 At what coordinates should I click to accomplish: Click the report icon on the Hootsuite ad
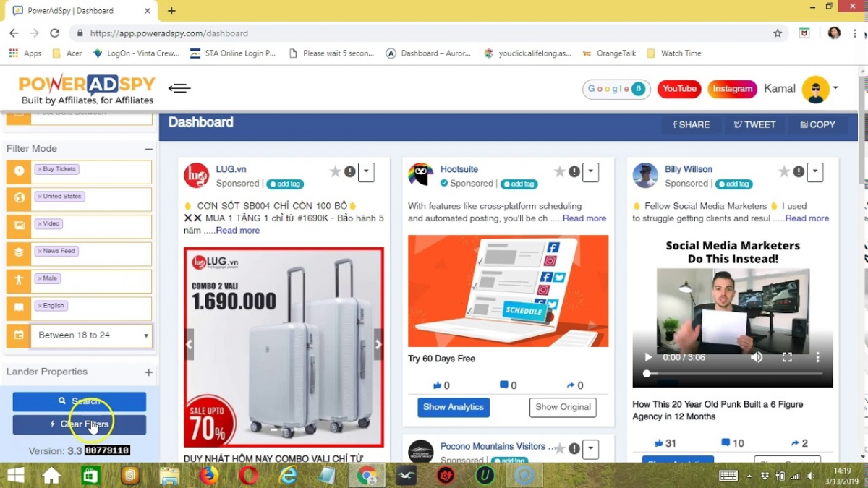pyautogui.click(x=574, y=172)
